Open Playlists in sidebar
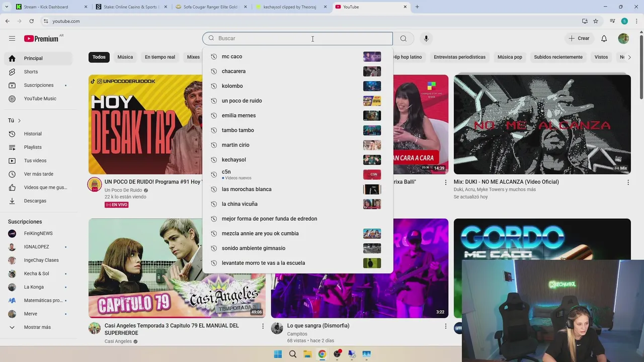Viewport: 644px width, 362px height. (38, 147)
